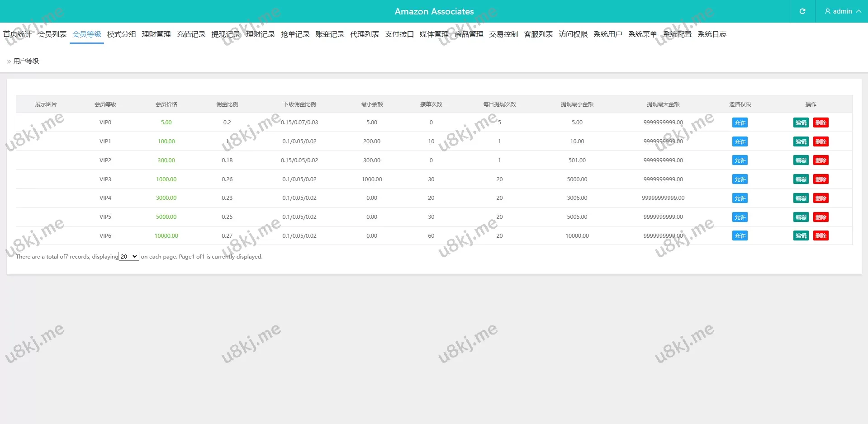
Task: Delete the VIP0 level row
Action: tap(821, 123)
